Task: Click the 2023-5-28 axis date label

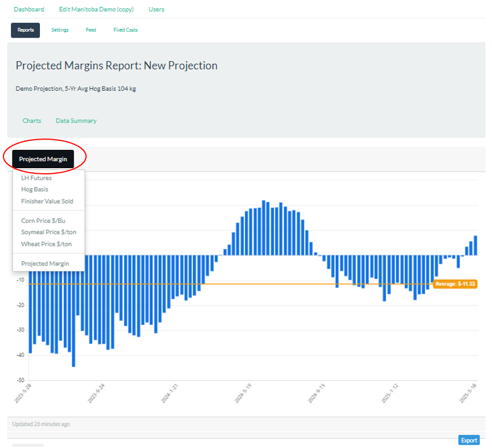Action: [x=23, y=393]
